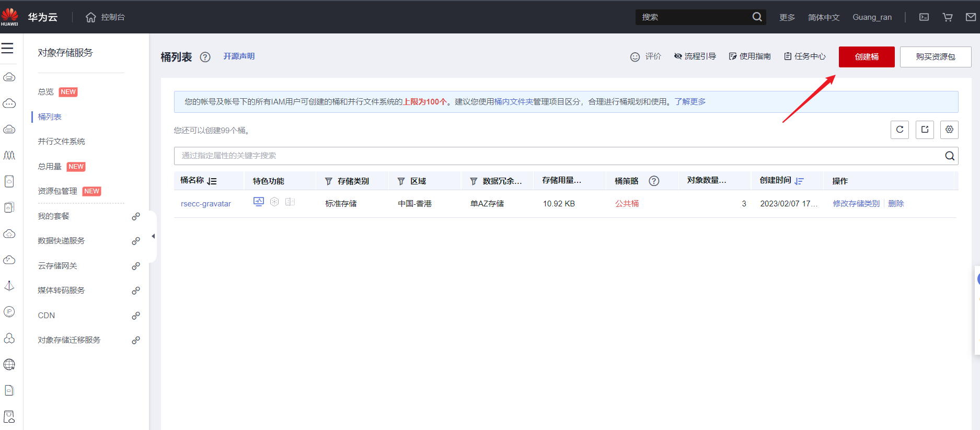
Task: Sort by 创建时间 using sort icon
Action: point(799,181)
